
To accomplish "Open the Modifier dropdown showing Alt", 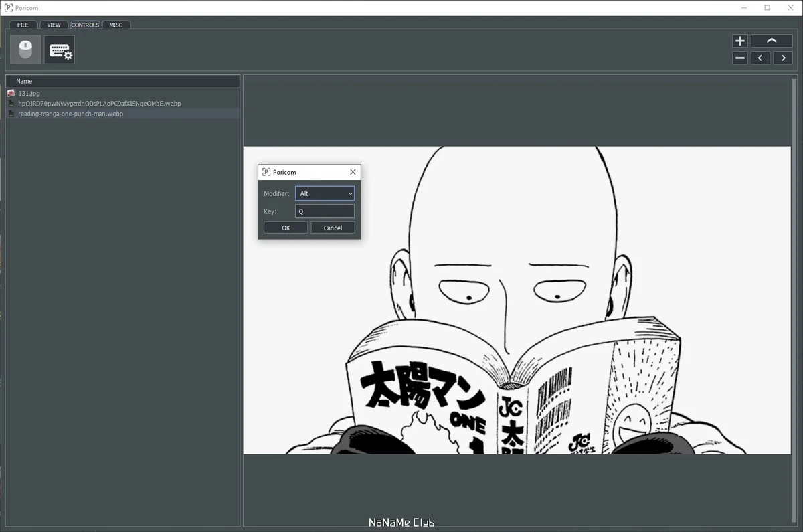I will (x=325, y=193).
